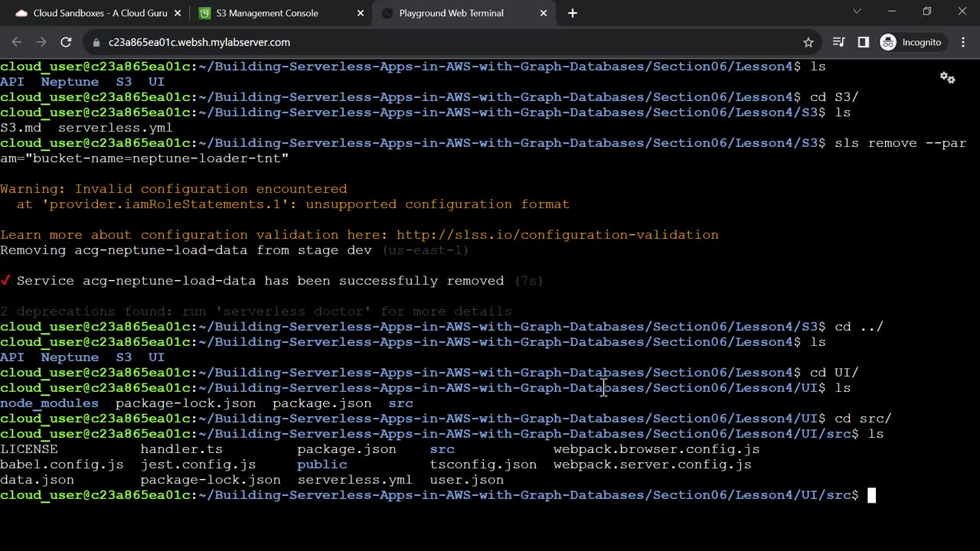Click the Incognito profile indicator
This screenshot has width=980, height=551.
(911, 42)
